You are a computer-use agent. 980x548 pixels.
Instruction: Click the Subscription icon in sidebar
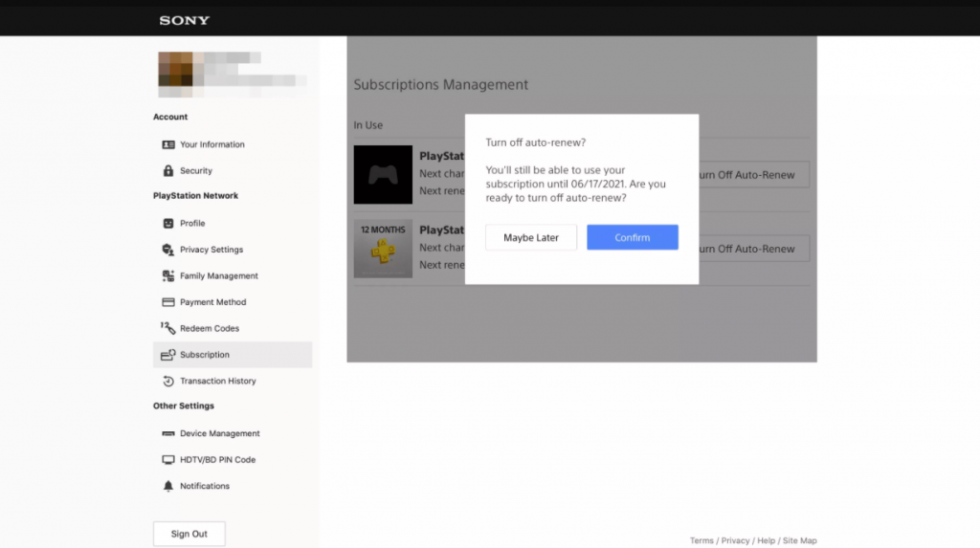pyautogui.click(x=168, y=354)
